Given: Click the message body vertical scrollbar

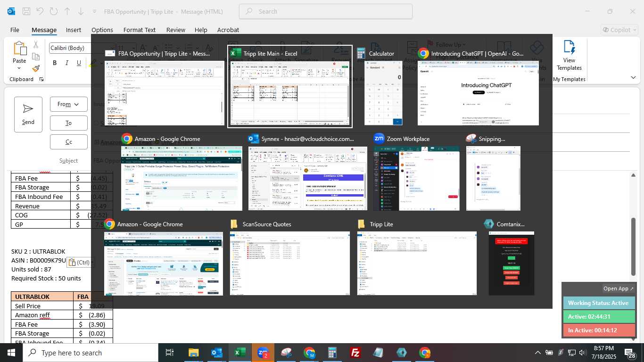Looking at the screenshot, I should [633, 247].
